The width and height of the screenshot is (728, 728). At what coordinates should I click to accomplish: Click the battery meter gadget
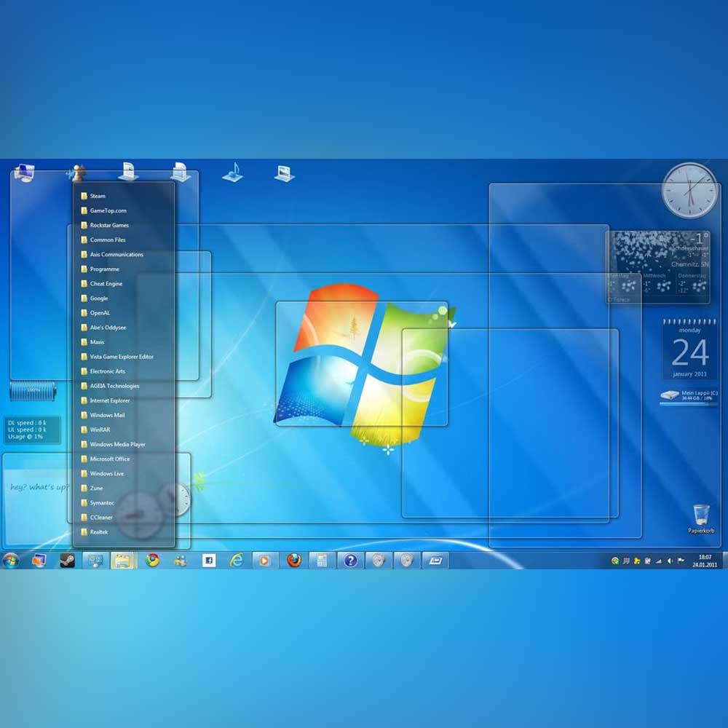33,391
